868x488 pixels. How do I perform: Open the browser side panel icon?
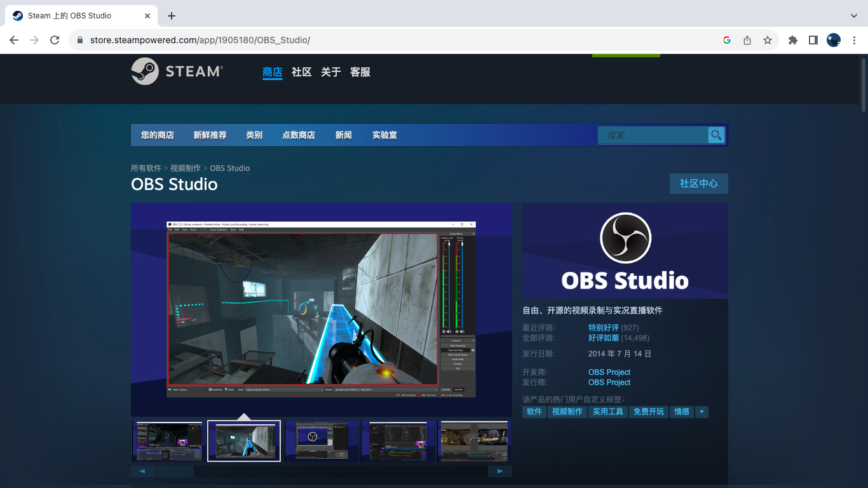pos(813,40)
